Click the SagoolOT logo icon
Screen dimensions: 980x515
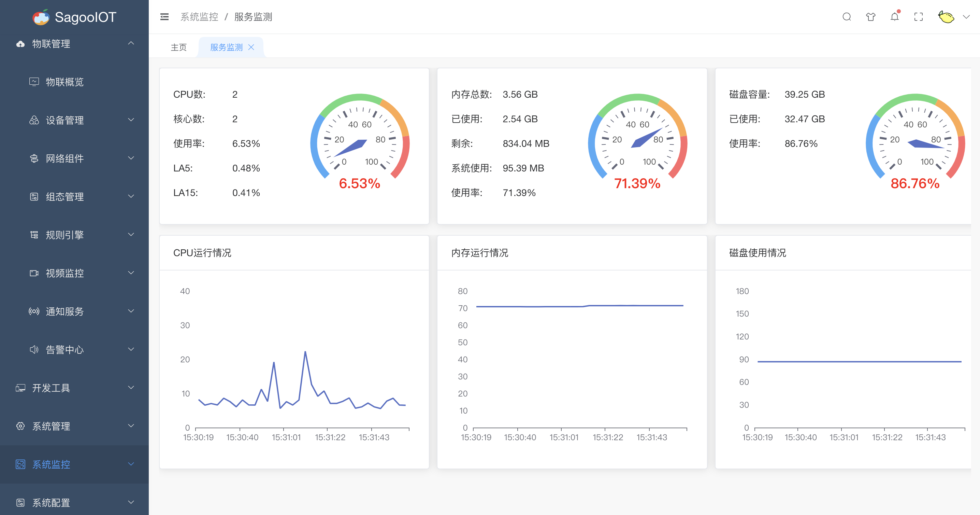[x=41, y=17]
